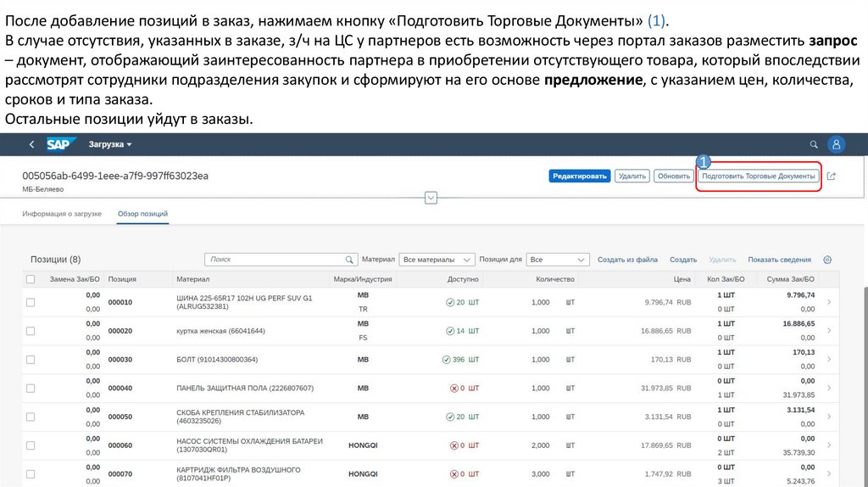Image resolution: width=868 pixels, height=487 pixels.
Task: Open the header search icon
Action: pyautogui.click(x=814, y=144)
